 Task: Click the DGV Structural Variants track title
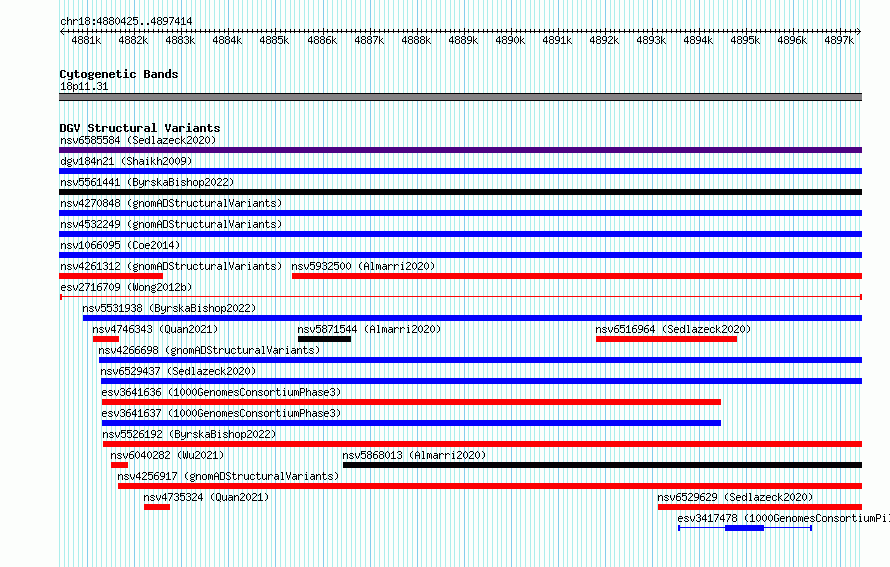tap(140, 128)
